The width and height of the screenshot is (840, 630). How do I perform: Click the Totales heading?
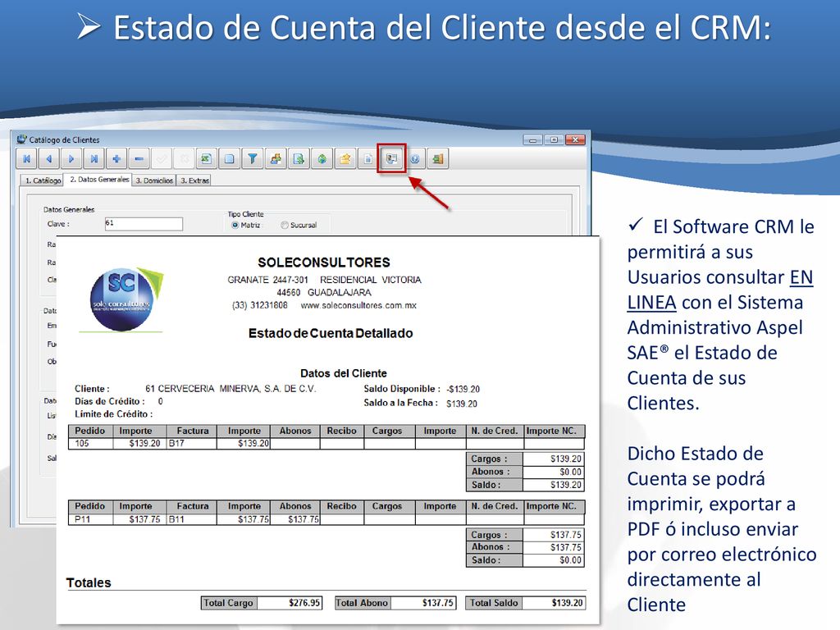tap(89, 583)
